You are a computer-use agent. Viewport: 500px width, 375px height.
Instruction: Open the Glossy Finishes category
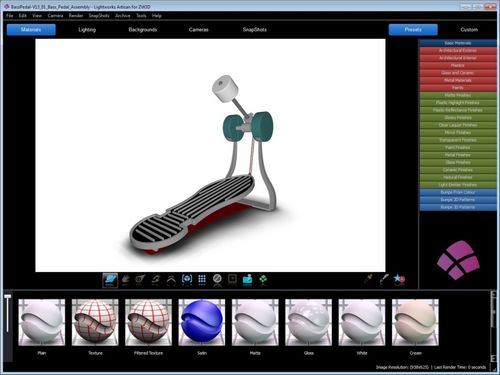[458, 118]
